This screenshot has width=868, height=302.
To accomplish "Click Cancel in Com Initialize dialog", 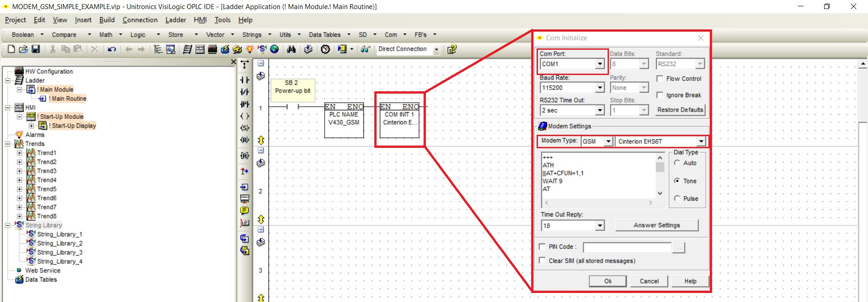I will (649, 281).
